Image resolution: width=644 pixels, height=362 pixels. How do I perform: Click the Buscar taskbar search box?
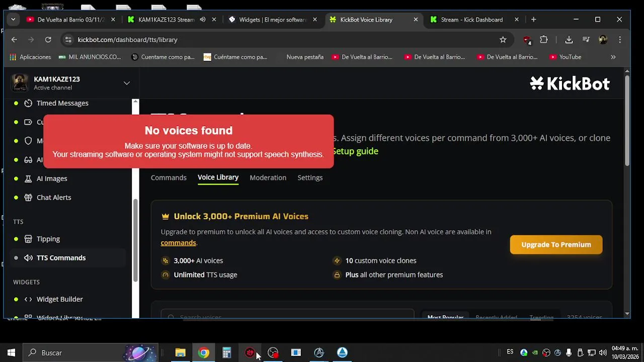click(91, 352)
